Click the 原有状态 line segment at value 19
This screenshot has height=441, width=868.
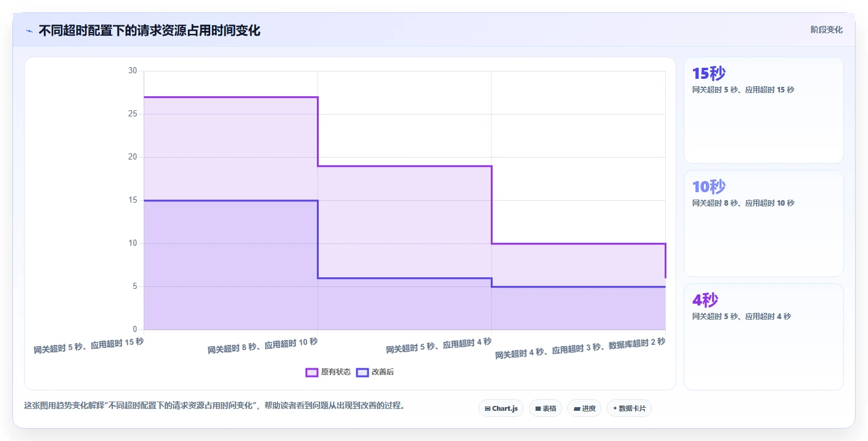click(x=405, y=166)
